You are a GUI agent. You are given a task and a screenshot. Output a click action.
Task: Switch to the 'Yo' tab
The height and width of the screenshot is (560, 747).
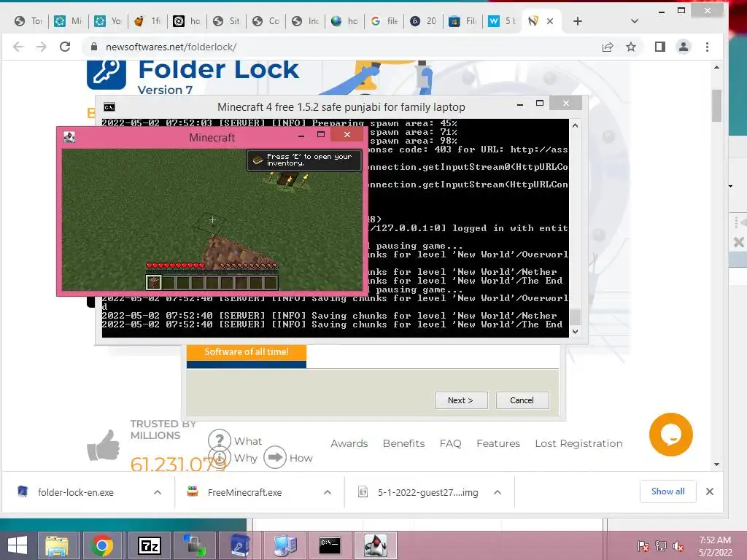click(x=108, y=21)
